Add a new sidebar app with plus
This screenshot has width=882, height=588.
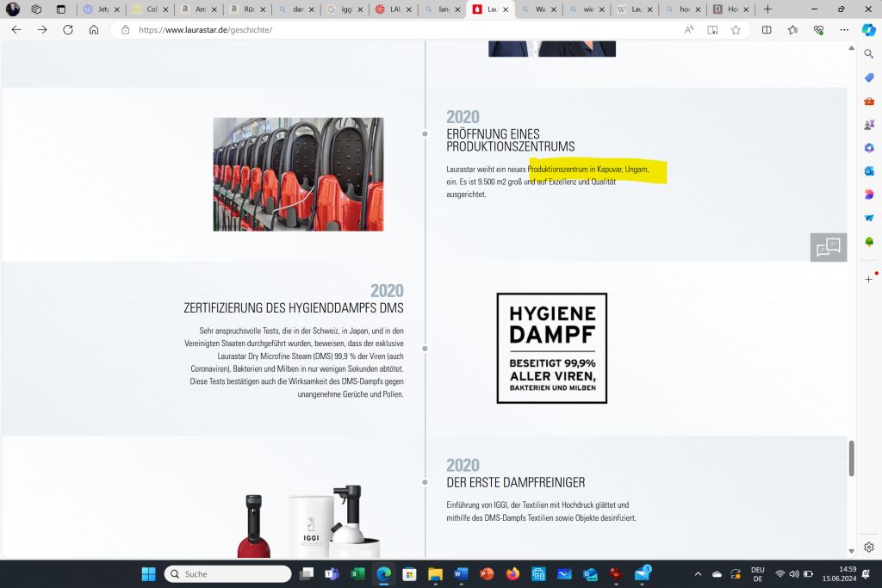[869, 279]
